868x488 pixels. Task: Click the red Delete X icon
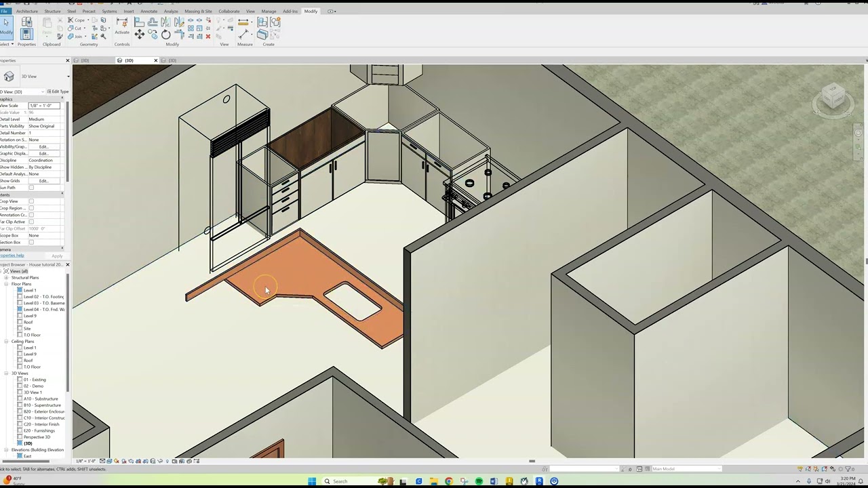[x=208, y=37]
